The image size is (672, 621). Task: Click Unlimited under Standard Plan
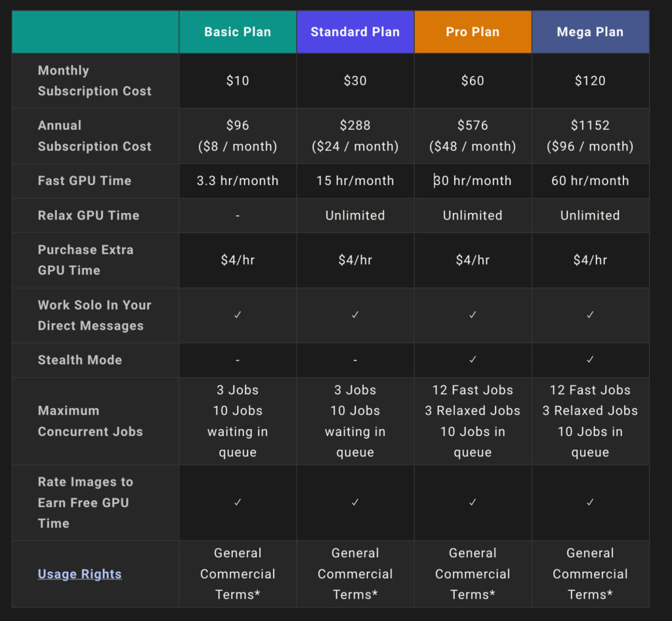pos(355,216)
